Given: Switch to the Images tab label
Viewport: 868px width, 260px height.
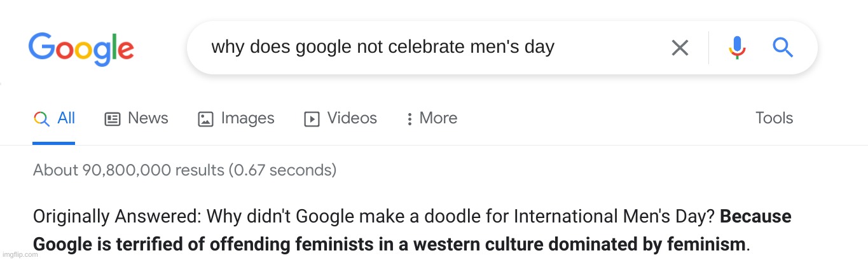Looking at the screenshot, I should [x=247, y=118].
